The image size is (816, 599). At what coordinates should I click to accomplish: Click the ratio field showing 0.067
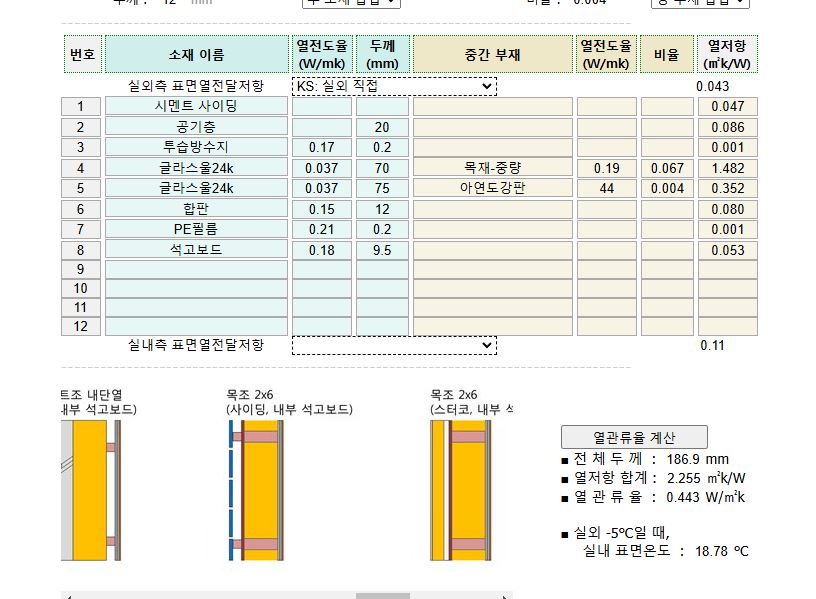(x=667, y=168)
